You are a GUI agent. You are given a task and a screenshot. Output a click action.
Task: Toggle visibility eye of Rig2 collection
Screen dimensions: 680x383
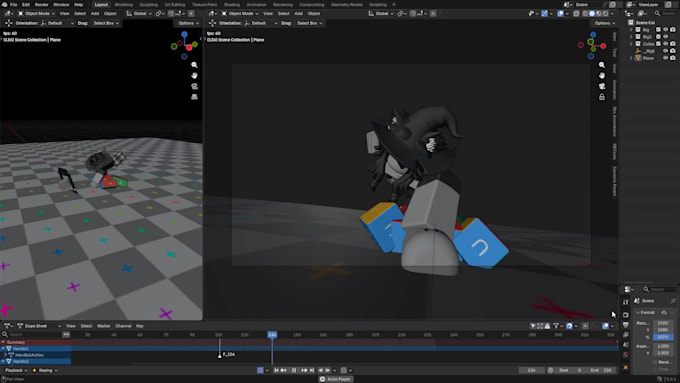point(666,37)
